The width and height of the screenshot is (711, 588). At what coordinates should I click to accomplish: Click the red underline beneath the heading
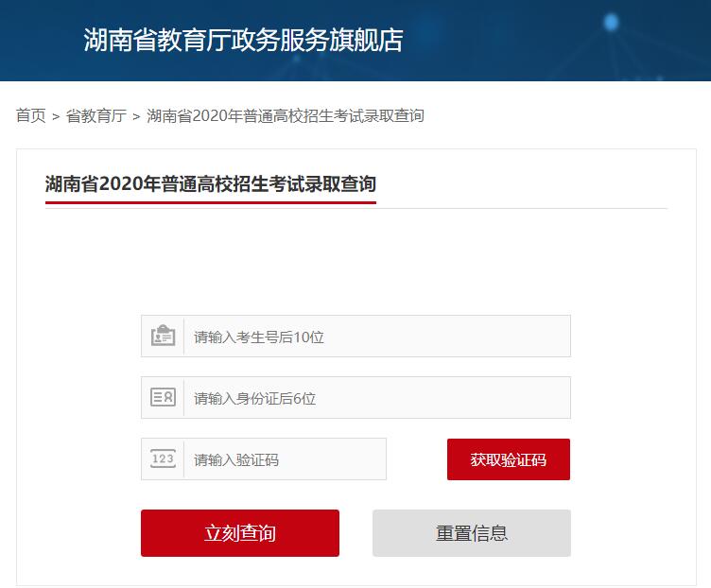pyautogui.click(x=211, y=202)
